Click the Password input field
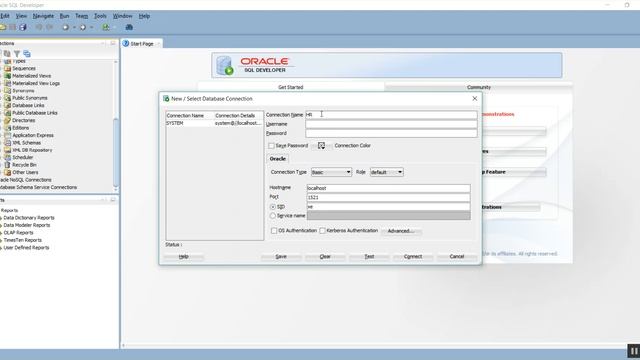This screenshot has width=640, height=360. pyautogui.click(x=391, y=133)
